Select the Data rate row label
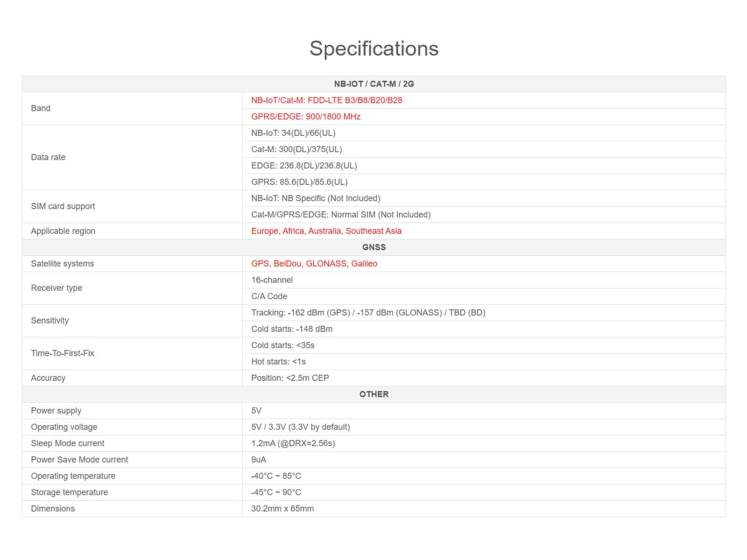This screenshot has height=560, width=747. (48, 157)
